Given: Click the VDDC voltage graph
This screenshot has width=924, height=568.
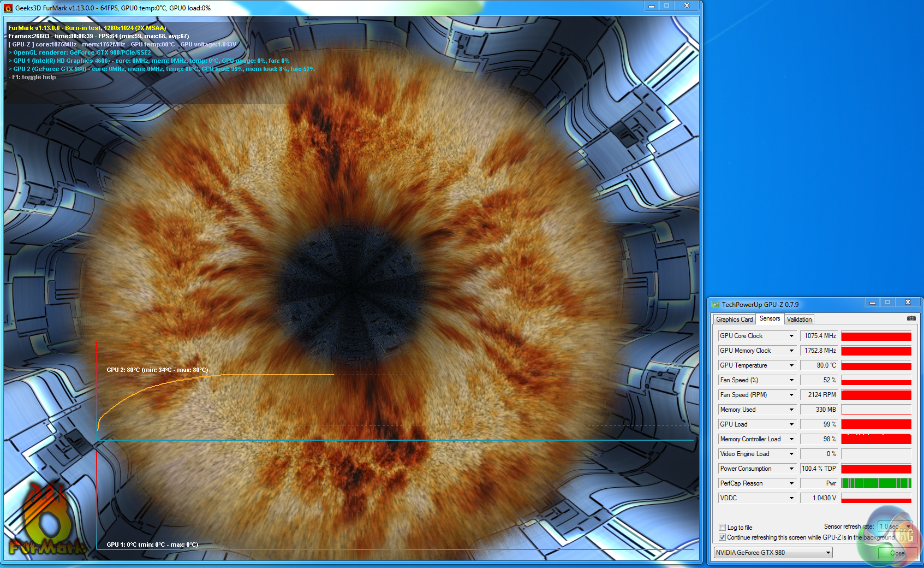Looking at the screenshot, I should coord(877,498).
